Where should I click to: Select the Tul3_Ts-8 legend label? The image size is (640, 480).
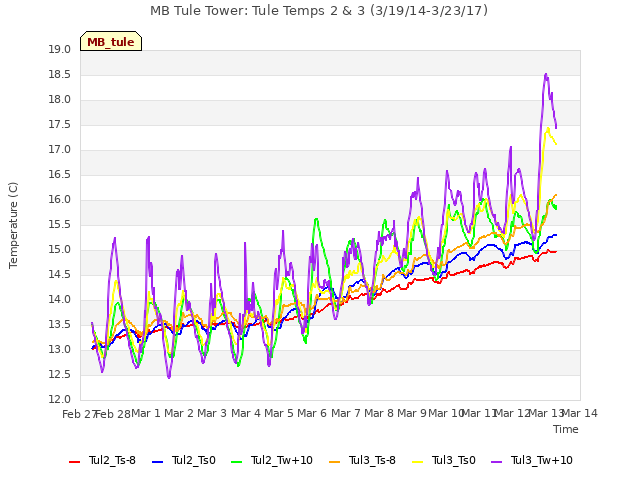[372, 460]
